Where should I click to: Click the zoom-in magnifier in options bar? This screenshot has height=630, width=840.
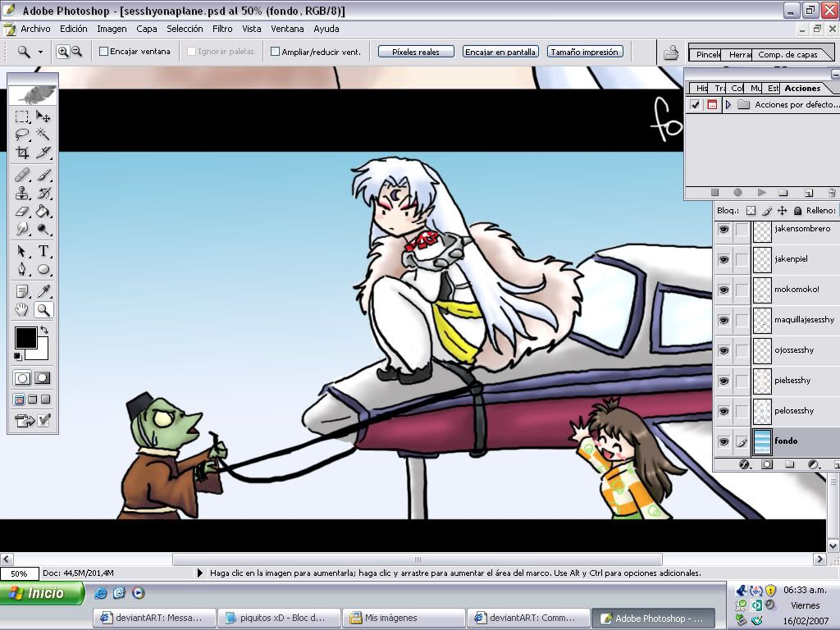tap(62, 52)
